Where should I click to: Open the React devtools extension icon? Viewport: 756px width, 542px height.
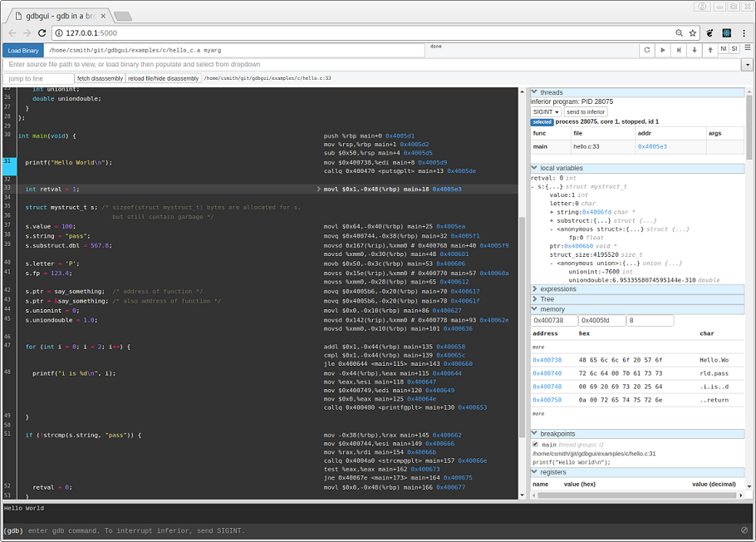click(727, 32)
